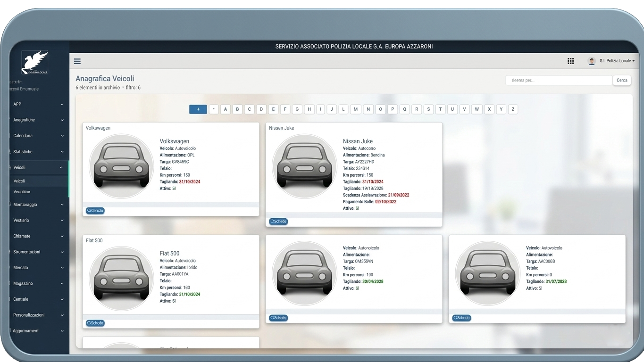This screenshot has height=362, width=644.
Task: Collapse the Veicoli sidebar menu
Action: coord(39,167)
